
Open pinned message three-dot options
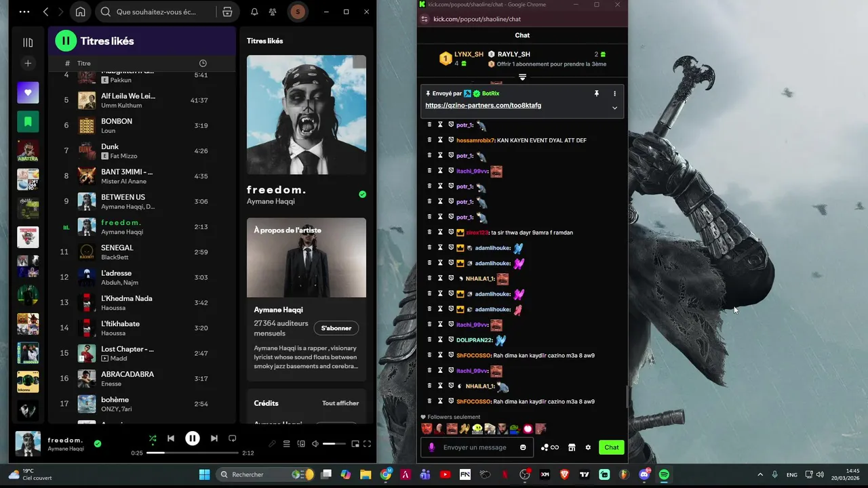click(615, 94)
